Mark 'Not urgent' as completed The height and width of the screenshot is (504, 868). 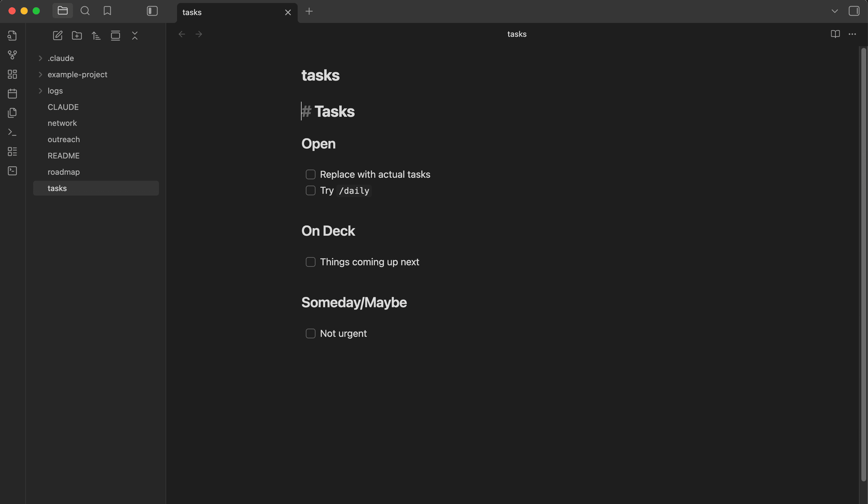[x=310, y=333]
